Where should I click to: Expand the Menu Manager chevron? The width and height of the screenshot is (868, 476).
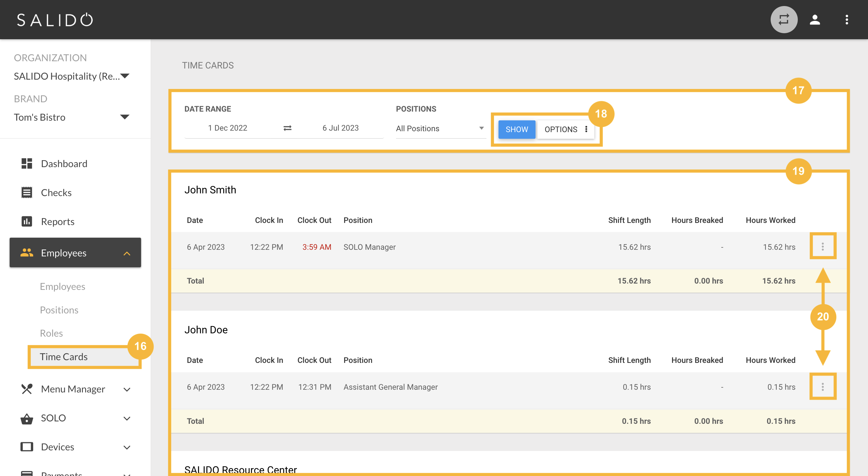point(127,390)
